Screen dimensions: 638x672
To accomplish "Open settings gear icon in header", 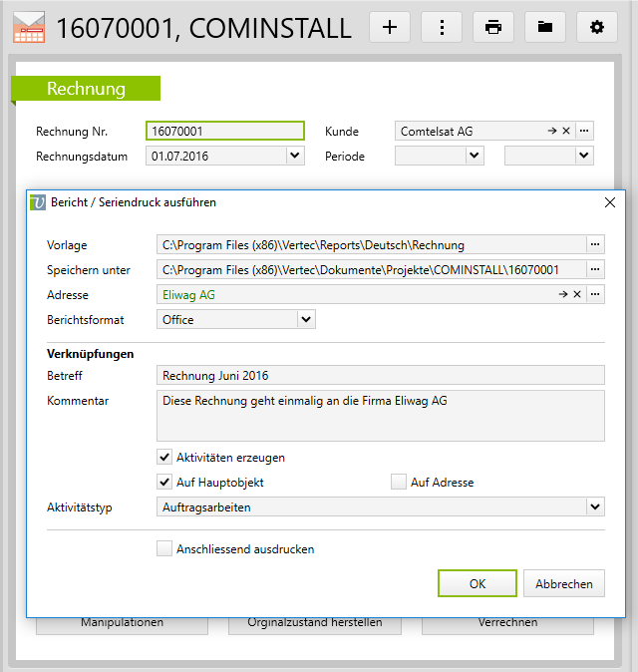I will tap(597, 28).
